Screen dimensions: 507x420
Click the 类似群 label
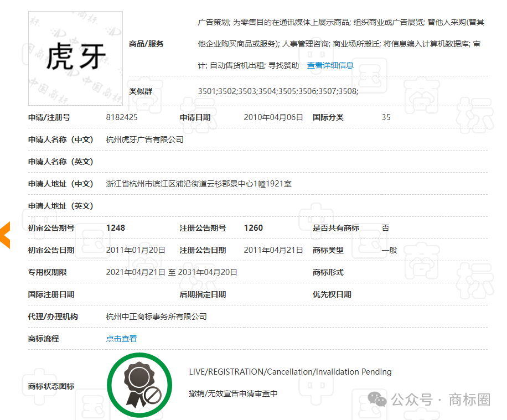point(141,91)
